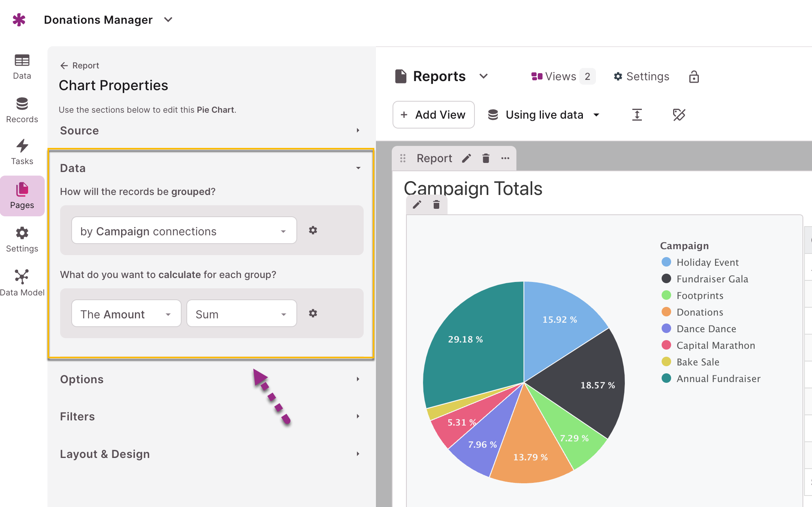Open page Settings in header
Screen dimensions: 812x507
click(x=641, y=76)
